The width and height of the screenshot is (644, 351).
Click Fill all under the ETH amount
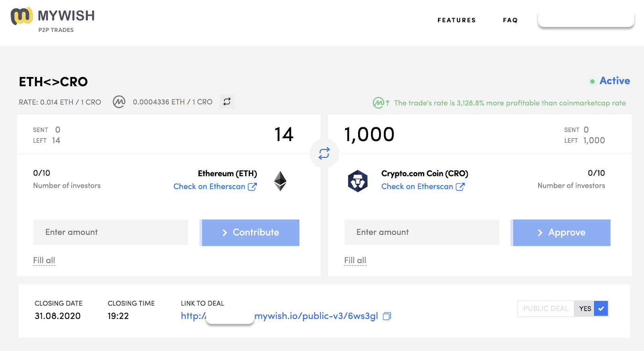point(44,260)
